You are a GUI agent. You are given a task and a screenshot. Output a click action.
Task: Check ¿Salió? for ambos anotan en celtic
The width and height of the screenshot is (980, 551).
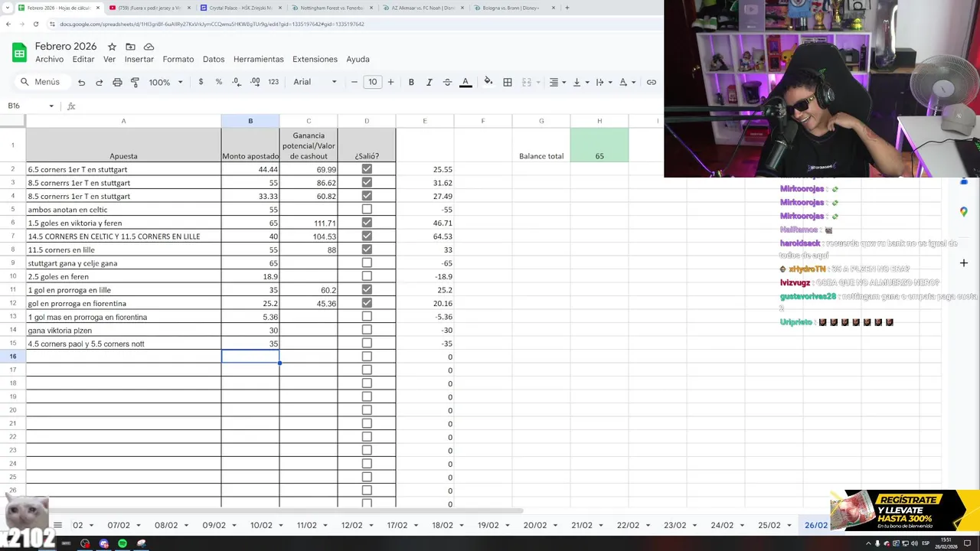367,209
